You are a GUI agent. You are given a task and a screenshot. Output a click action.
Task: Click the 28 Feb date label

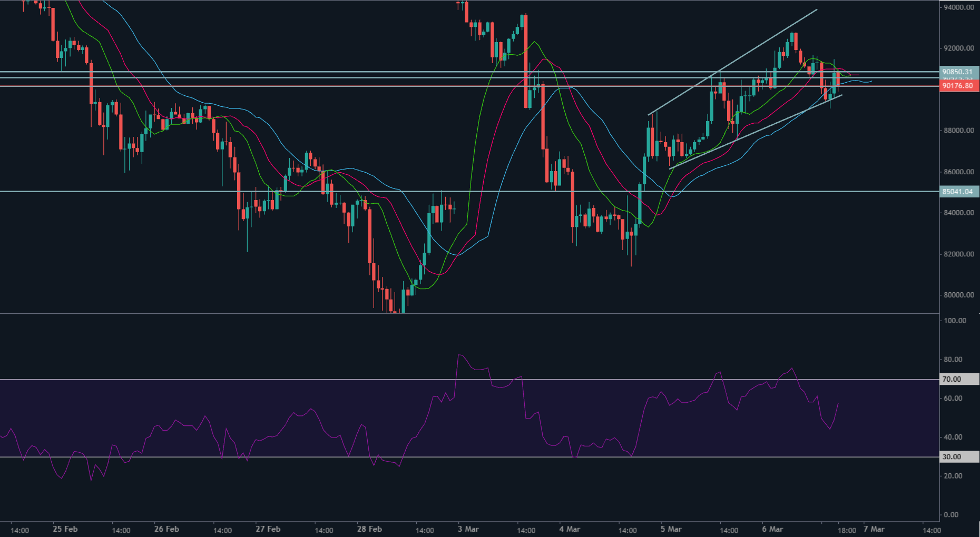tap(369, 529)
